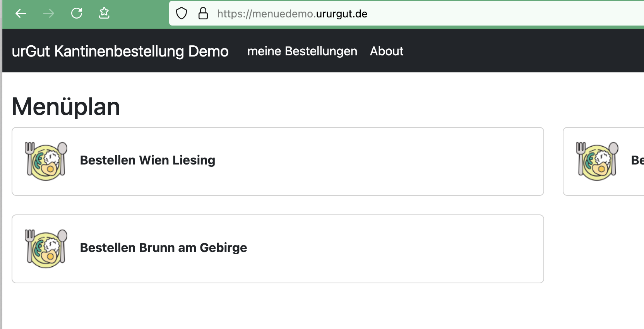
Task: Click the browser back arrow
Action: point(21,14)
